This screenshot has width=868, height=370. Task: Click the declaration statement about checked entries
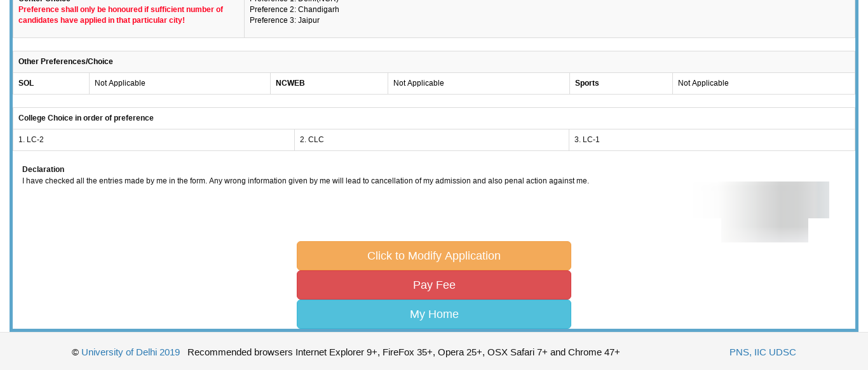point(306,181)
